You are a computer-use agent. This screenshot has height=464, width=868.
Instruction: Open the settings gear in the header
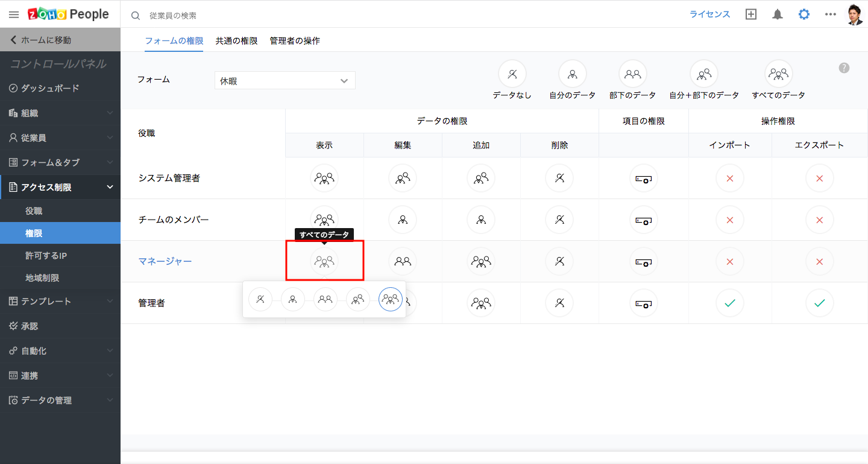(804, 14)
